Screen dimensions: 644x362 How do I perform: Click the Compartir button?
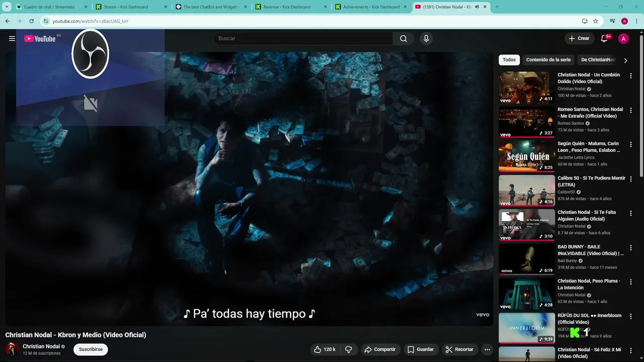click(x=380, y=349)
